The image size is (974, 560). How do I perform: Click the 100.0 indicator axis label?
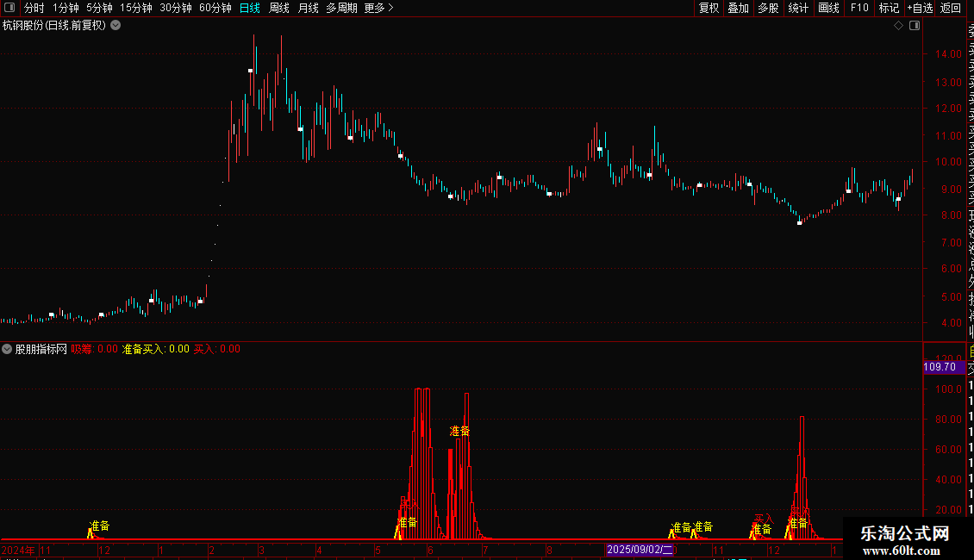click(x=948, y=389)
